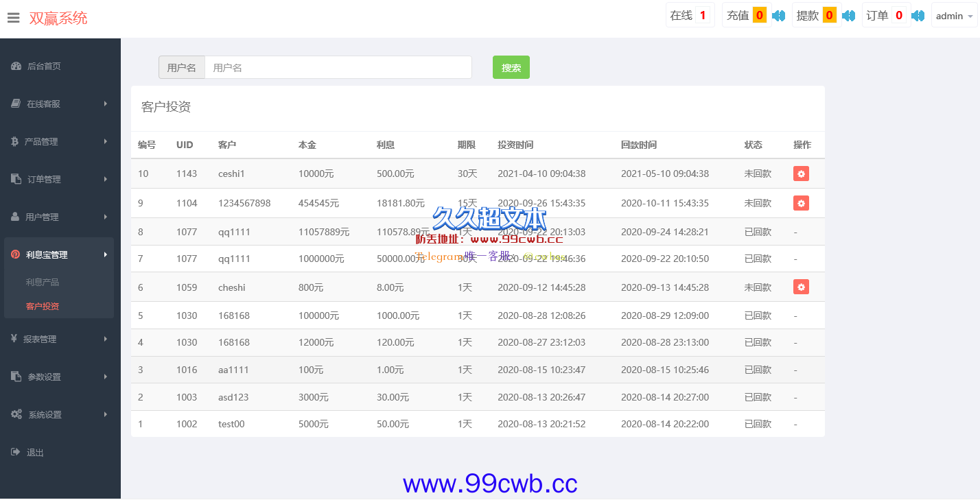Viewport: 980px width, 500px height.
Task: Click customer name aa1111
Action: point(233,370)
